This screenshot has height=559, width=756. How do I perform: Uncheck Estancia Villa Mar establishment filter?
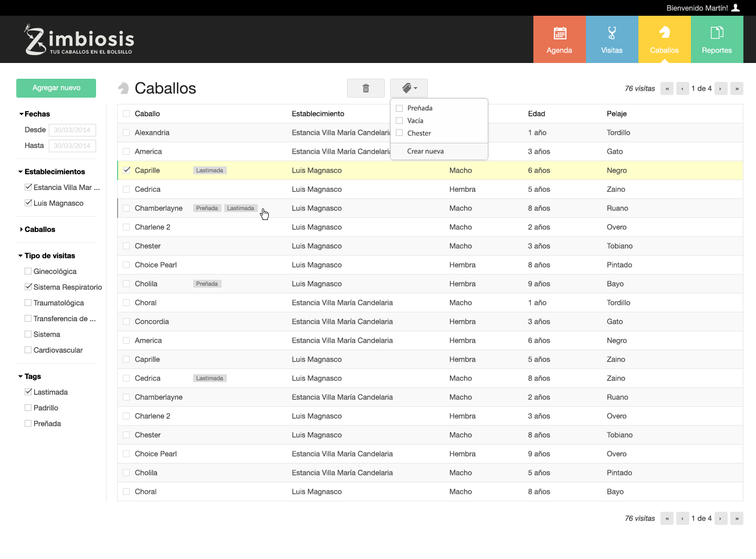coord(28,187)
